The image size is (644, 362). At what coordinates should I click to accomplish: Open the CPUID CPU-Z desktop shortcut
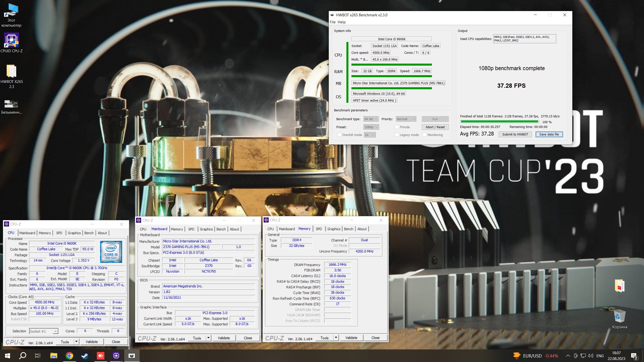click(11, 43)
